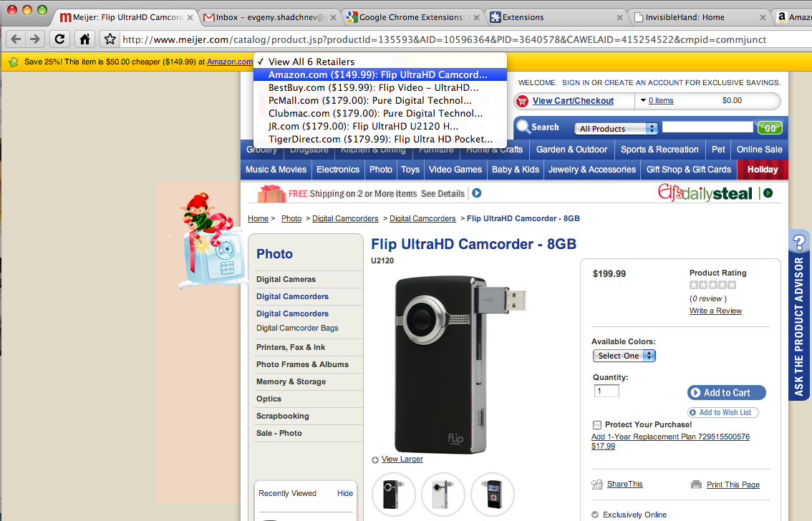Open the Available Colors Select One dropdown
This screenshot has height=521, width=812.
(624, 356)
